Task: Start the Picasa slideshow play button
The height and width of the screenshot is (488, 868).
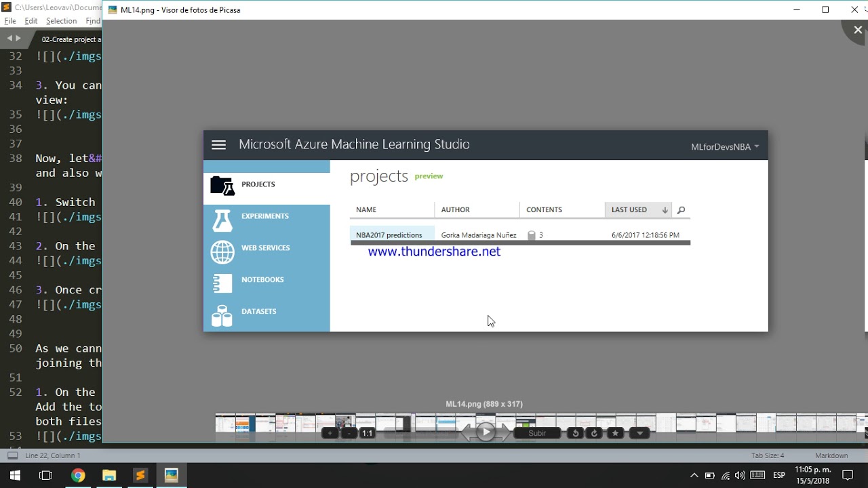Action: pos(486,432)
